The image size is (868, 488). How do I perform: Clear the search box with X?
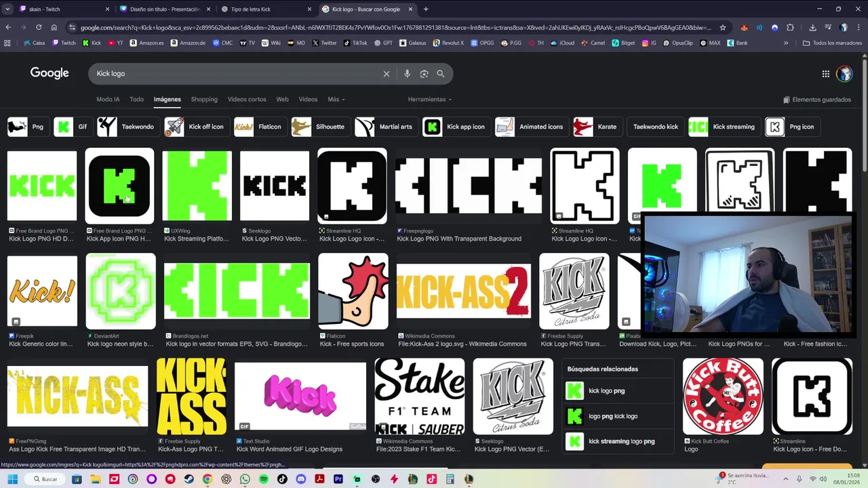click(387, 74)
